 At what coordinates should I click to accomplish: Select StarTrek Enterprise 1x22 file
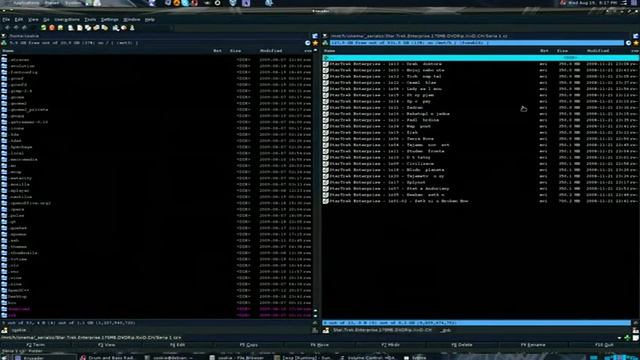(x=480, y=83)
